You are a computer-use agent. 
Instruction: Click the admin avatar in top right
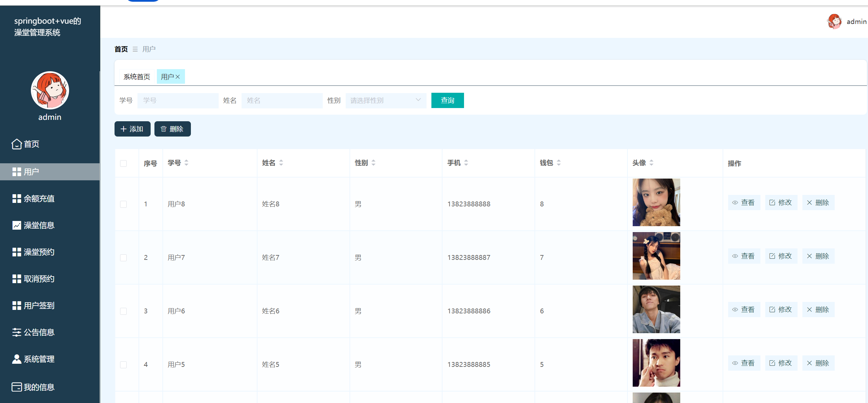click(834, 22)
